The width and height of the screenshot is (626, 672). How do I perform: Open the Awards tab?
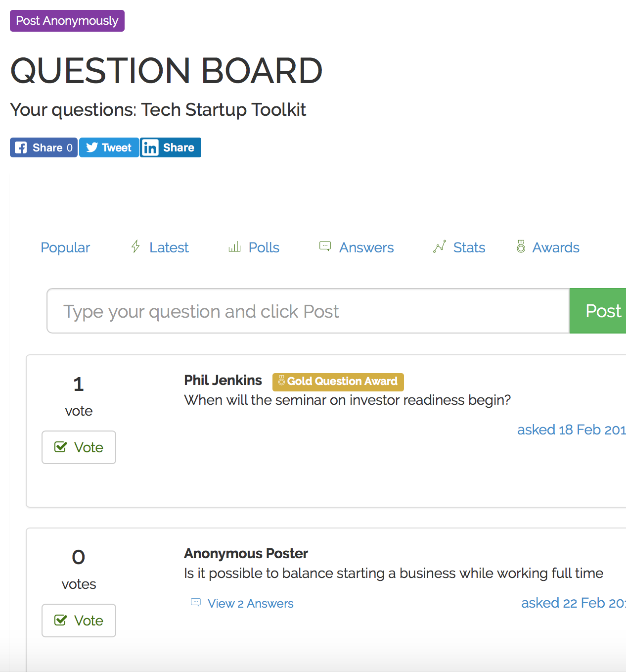point(556,247)
